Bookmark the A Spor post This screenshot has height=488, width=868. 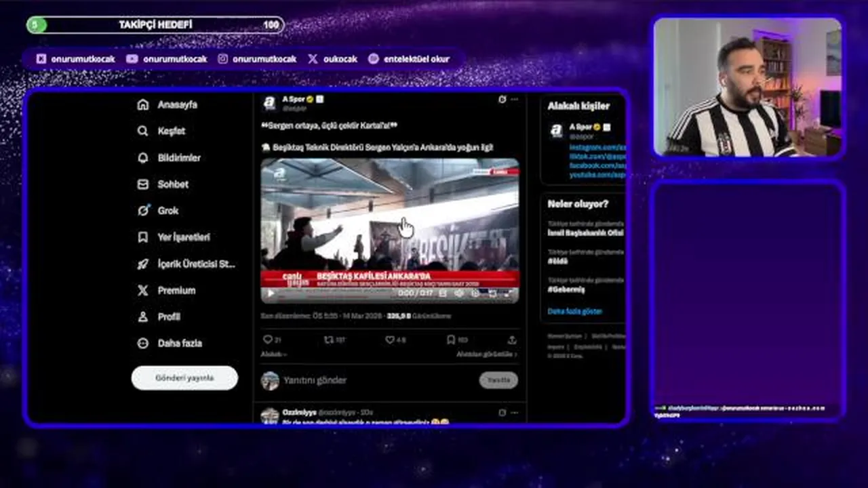tap(451, 340)
